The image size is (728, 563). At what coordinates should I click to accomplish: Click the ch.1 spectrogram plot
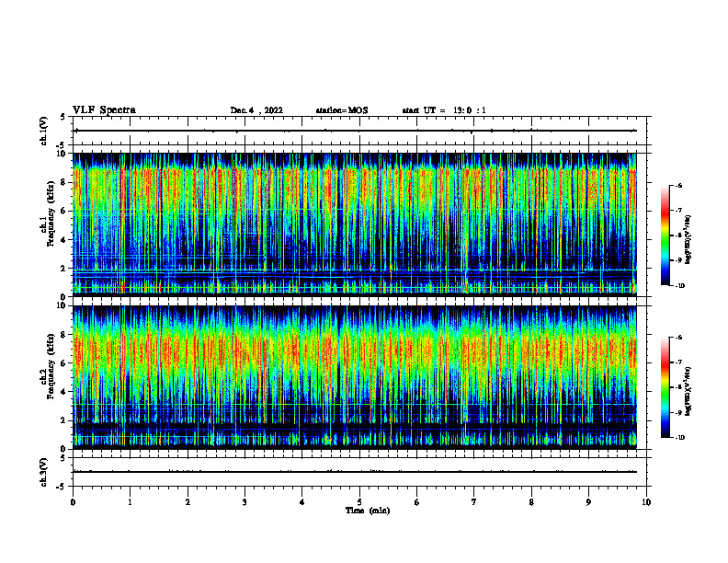[x=355, y=224]
